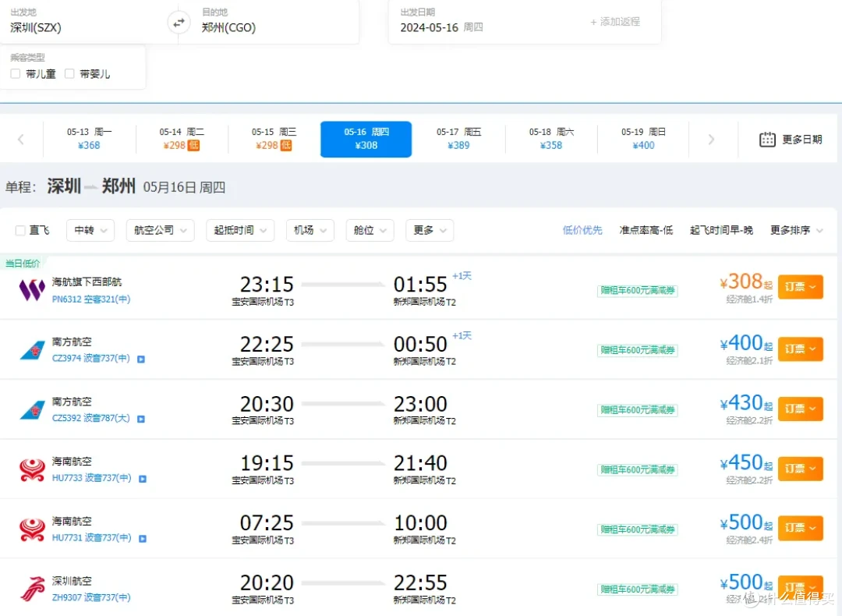Viewport: 842px width, 616px height.
Task: Enable the 直飞 direct flight checkbox
Action: coord(20,230)
